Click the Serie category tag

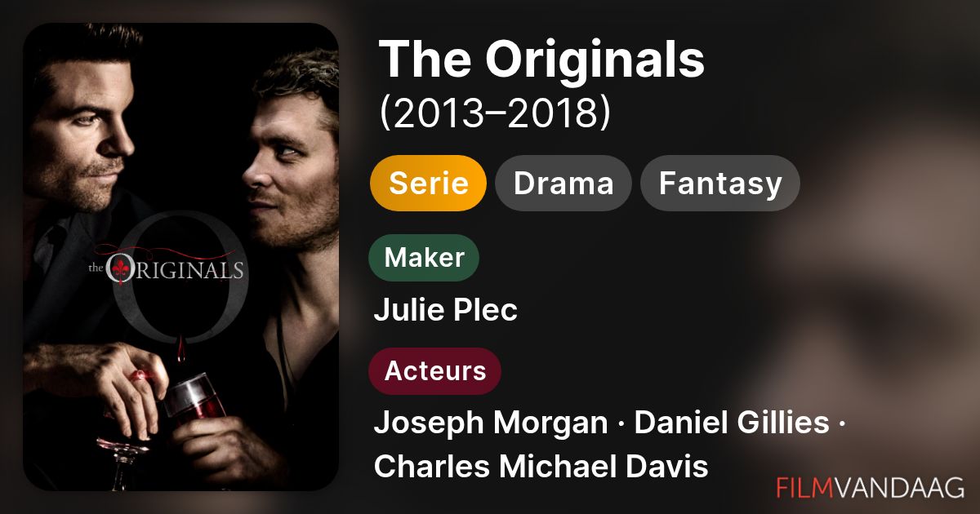(x=428, y=184)
